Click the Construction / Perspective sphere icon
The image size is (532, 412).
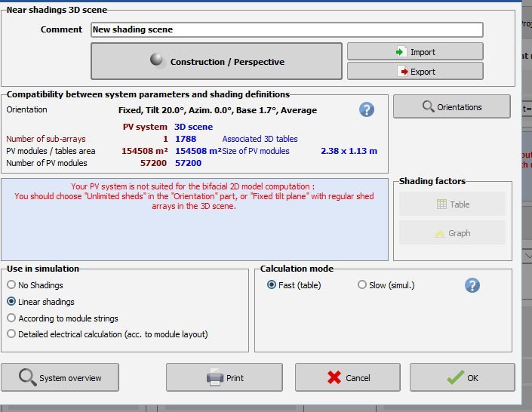[158, 61]
